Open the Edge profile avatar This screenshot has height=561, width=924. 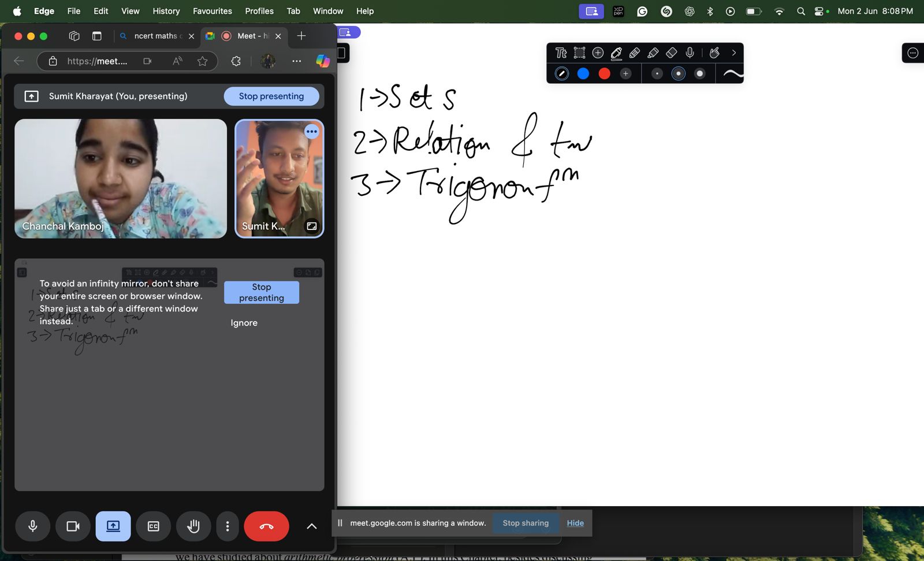tap(268, 61)
